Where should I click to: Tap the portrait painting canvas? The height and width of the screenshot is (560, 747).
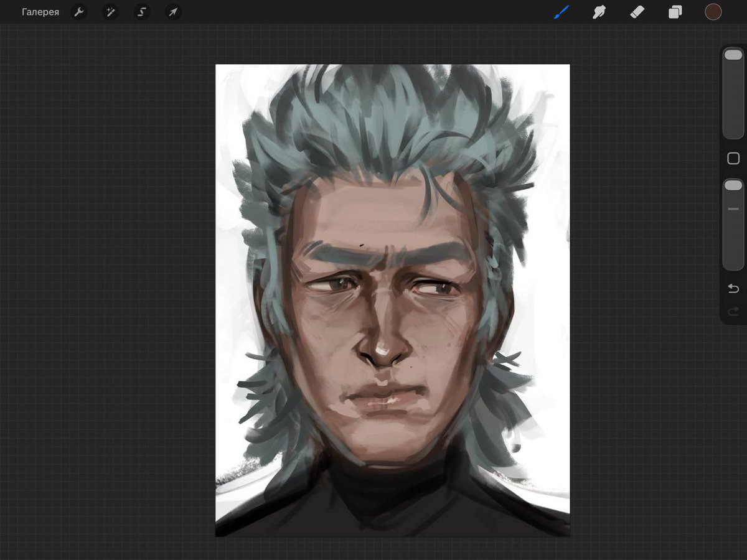pyautogui.click(x=393, y=301)
